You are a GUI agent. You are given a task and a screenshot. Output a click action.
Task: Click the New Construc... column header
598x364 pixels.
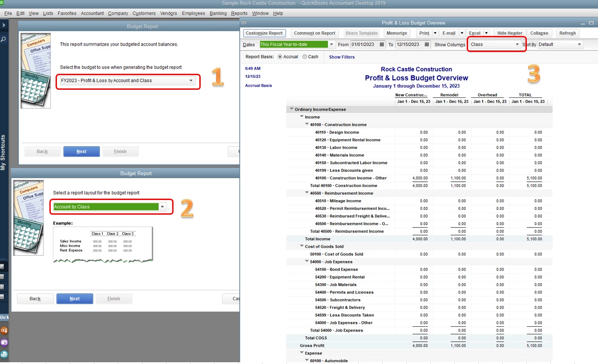click(411, 95)
